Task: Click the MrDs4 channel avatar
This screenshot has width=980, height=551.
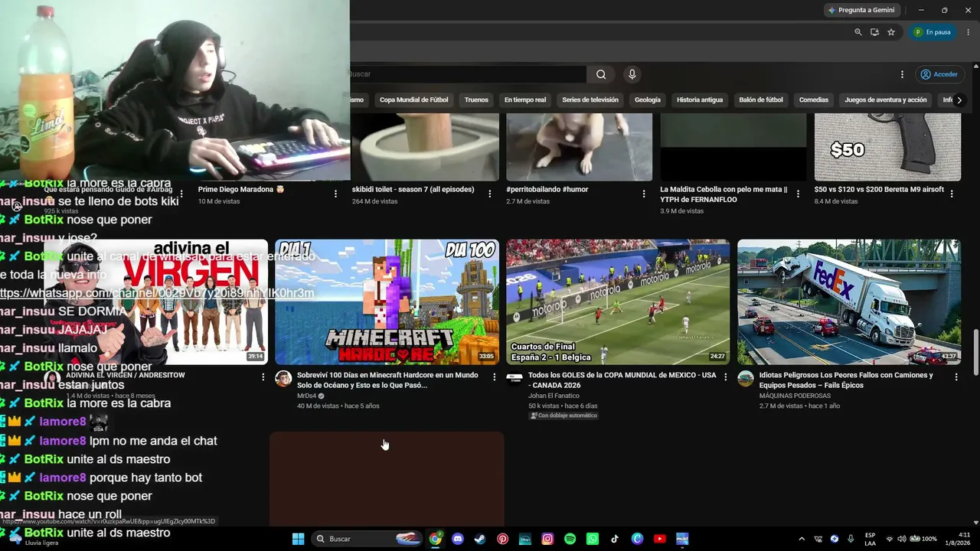Action: tap(283, 379)
